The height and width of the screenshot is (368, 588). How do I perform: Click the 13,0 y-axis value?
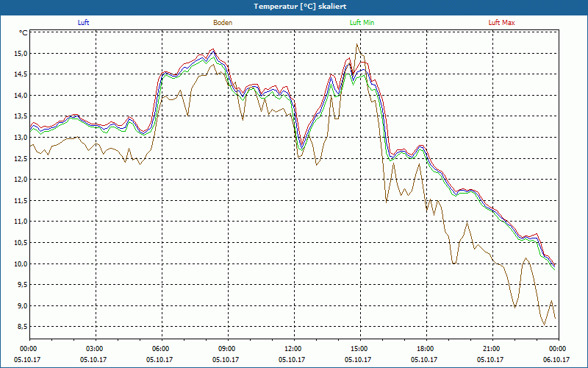pyautogui.click(x=21, y=138)
